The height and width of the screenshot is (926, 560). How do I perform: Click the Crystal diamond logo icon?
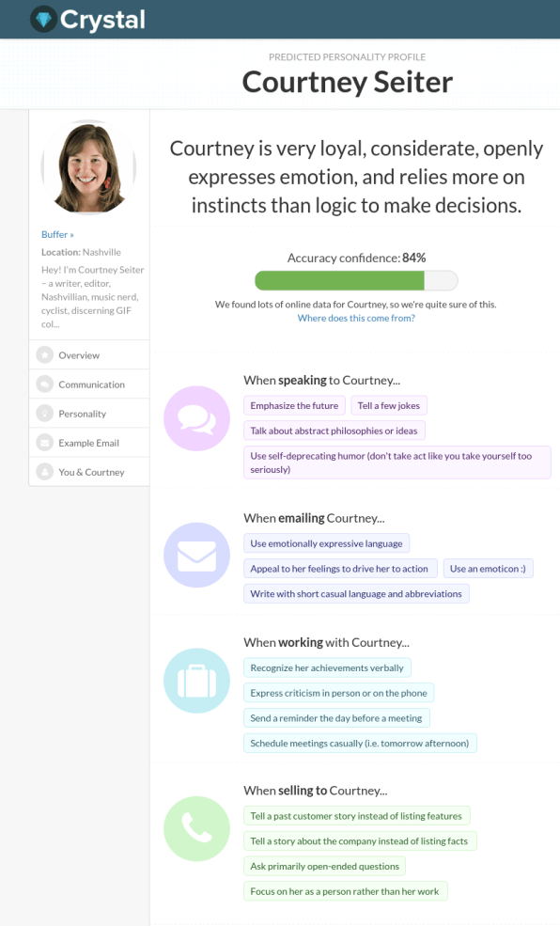click(43, 20)
